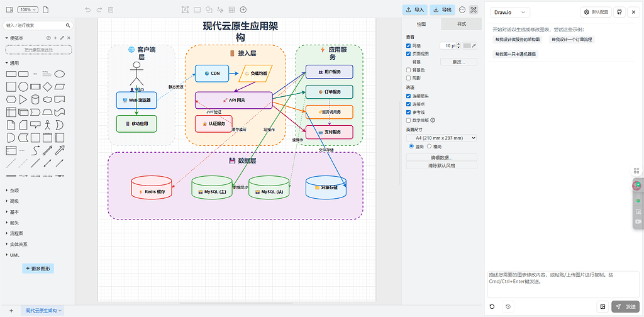
Task: Select the Text insert tool icon
Action: coord(186,9)
